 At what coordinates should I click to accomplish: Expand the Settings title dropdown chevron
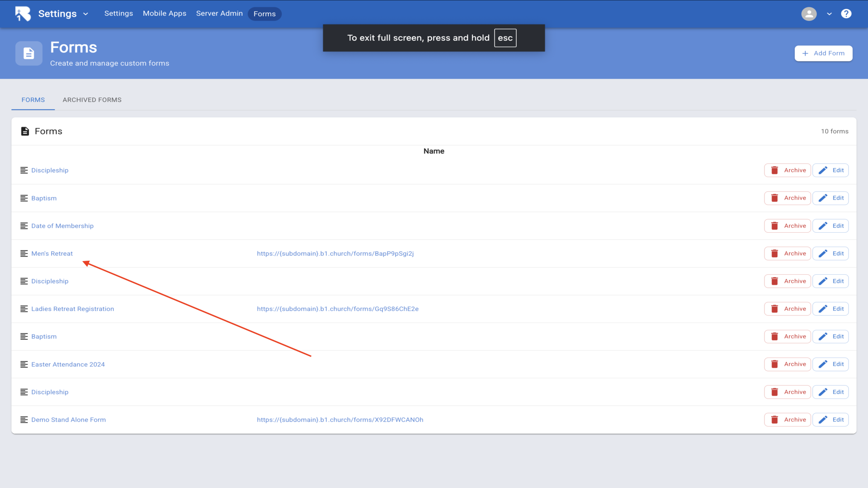(x=85, y=14)
